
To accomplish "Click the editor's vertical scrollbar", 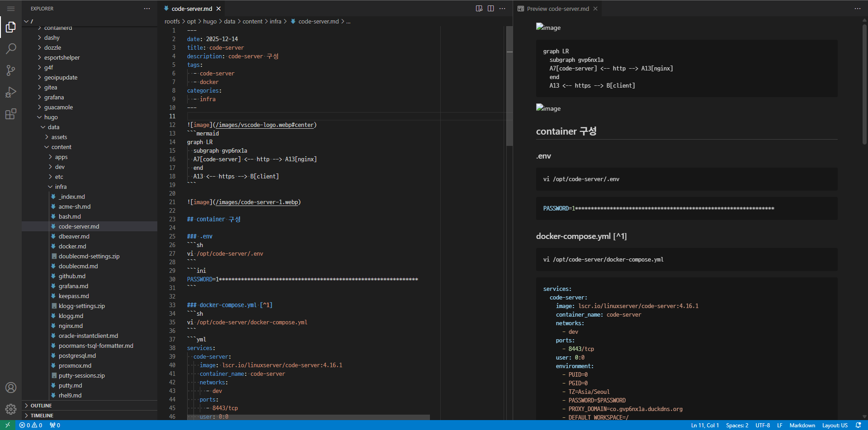I will (x=509, y=86).
